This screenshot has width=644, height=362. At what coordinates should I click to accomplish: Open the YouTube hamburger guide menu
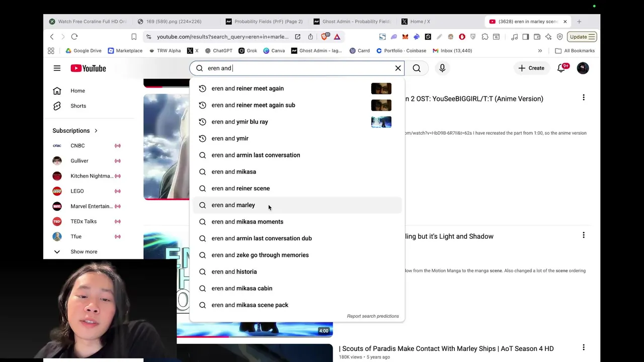coord(57,68)
